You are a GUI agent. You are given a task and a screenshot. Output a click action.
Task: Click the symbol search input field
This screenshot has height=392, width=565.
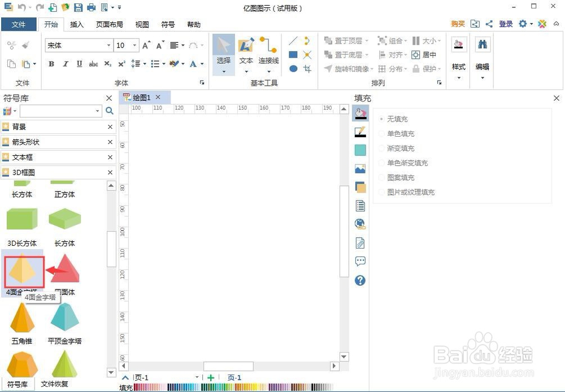[58, 111]
